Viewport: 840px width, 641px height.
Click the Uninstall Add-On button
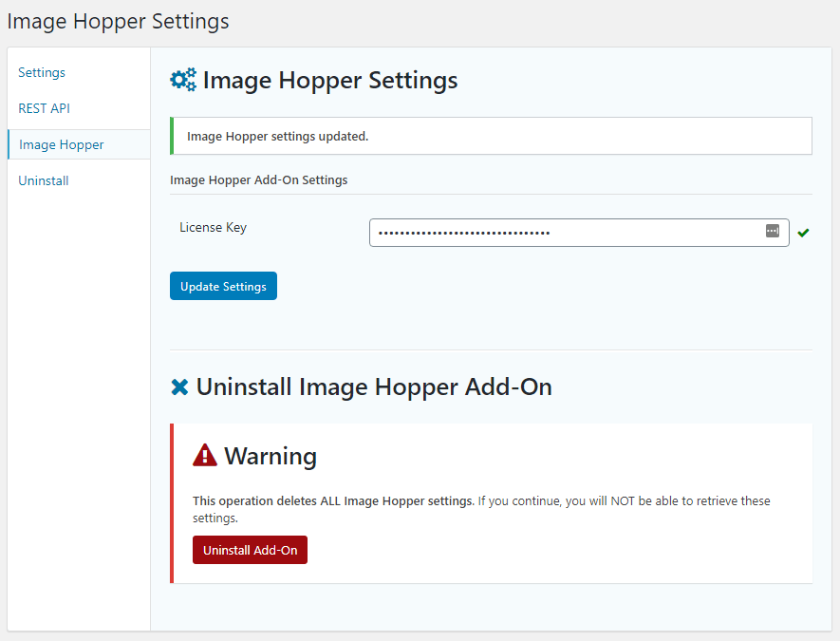point(250,550)
